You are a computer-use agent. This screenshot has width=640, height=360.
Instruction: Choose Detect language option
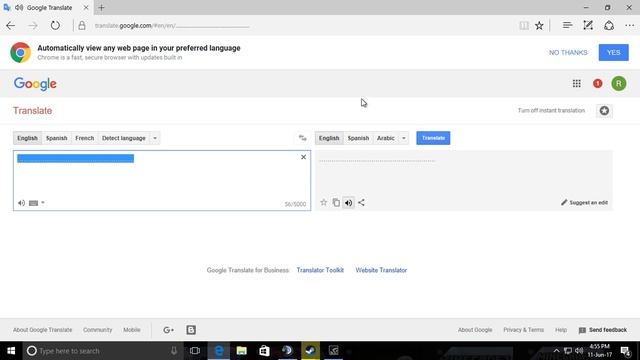pyautogui.click(x=124, y=138)
